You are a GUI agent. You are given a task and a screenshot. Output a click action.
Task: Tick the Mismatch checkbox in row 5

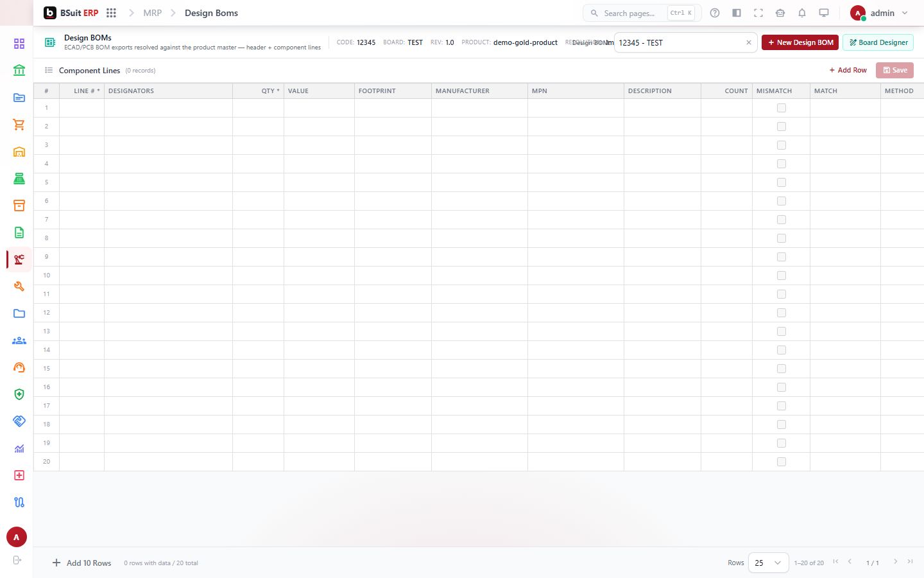(781, 182)
